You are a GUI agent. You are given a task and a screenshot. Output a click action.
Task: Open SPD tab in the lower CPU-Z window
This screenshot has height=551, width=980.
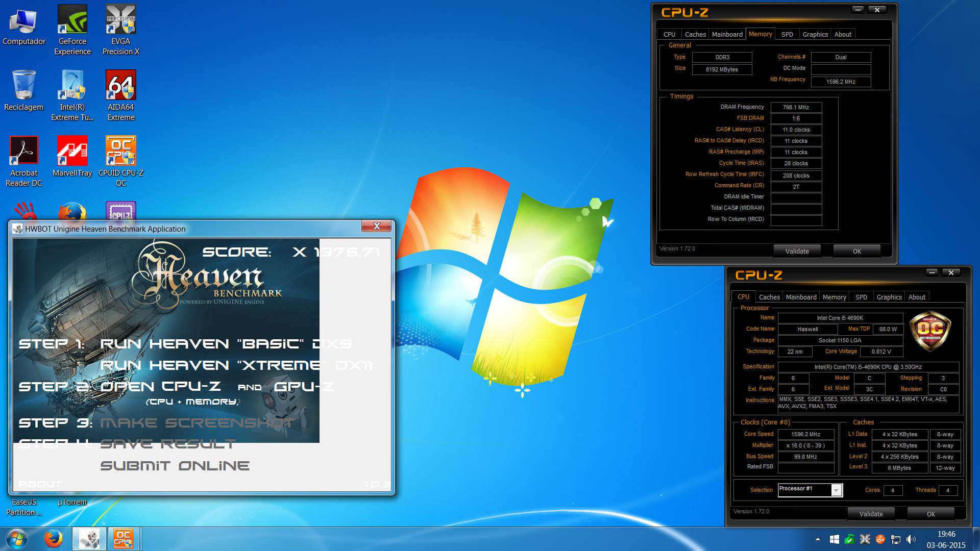tap(861, 297)
